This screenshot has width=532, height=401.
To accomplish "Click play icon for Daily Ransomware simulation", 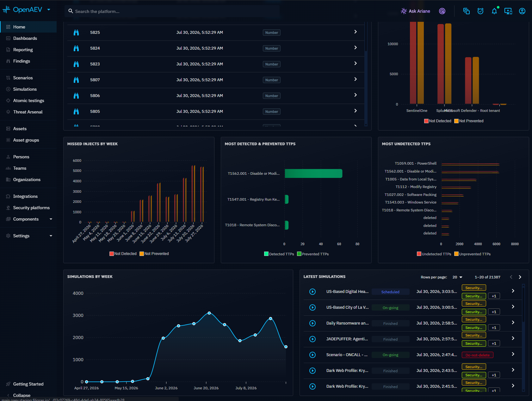I will pyautogui.click(x=312, y=323).
